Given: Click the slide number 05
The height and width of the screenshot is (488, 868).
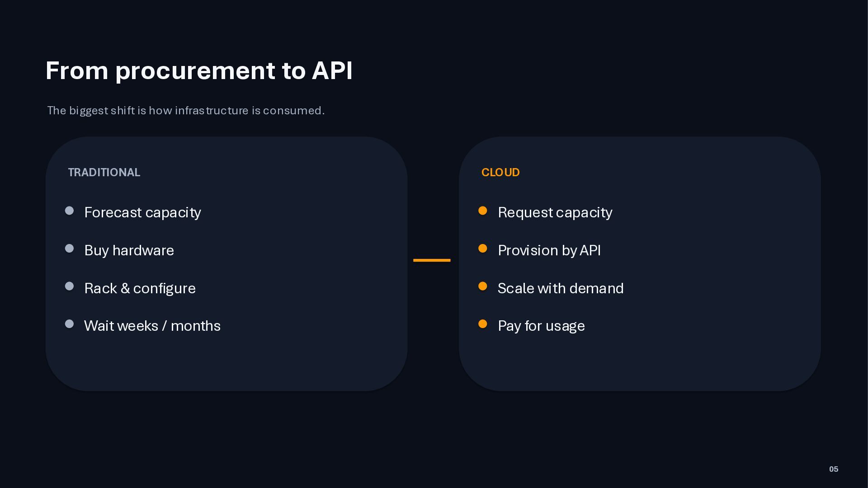Looking at the screenshot, I should click(834, 469).
